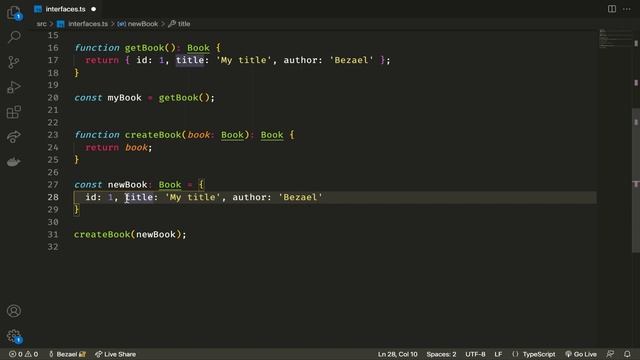Open the Search view in activity bar
Viewport: 640px width, 360px height.
[14, 37]
